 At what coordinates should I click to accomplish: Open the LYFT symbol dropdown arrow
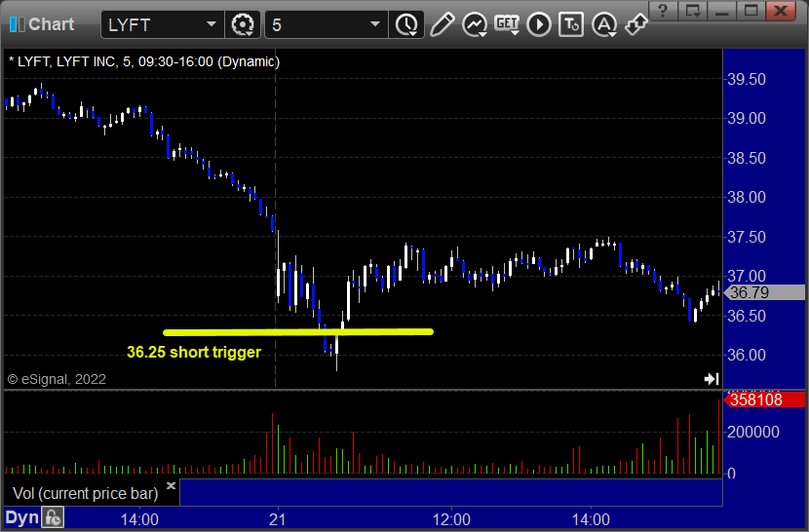211,24
